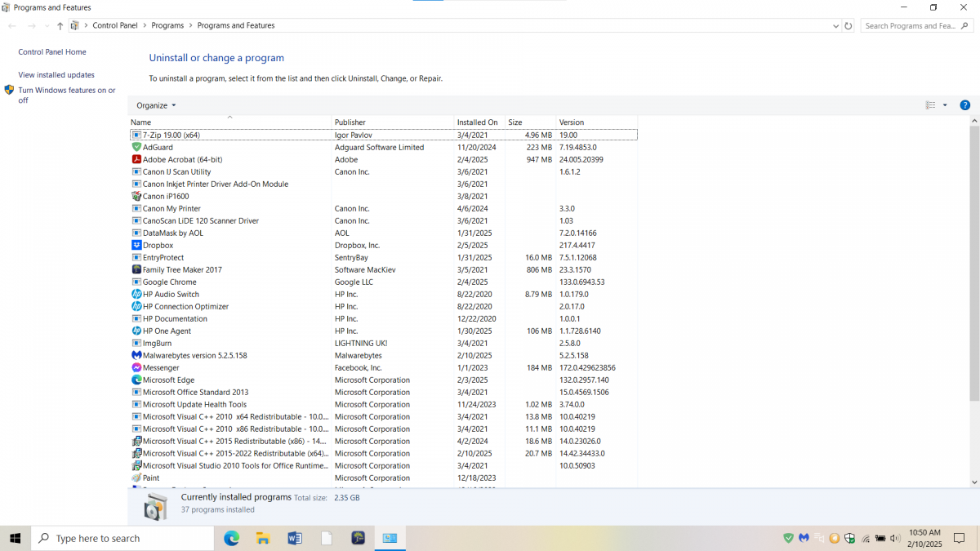Click the Malwarebytes tray icon
This screenshot has height=551, width=980.
point(804,538)
